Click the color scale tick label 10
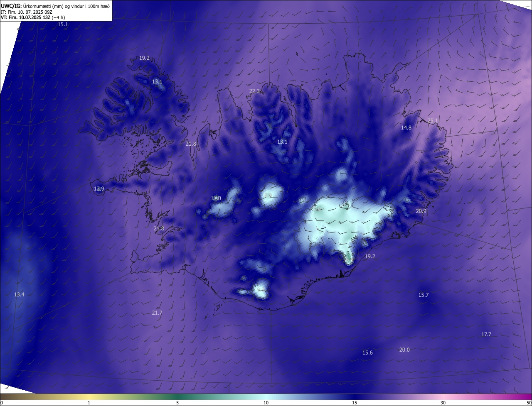Screen dimensions: 532x406 [266, 403]
